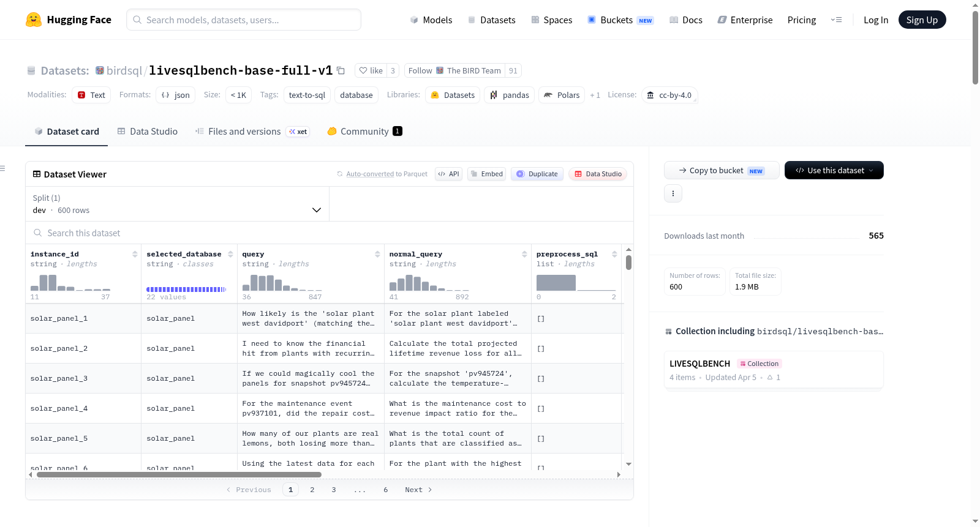
Task: Click the page vertical scrollbar
Action: (x=975, y=48)
